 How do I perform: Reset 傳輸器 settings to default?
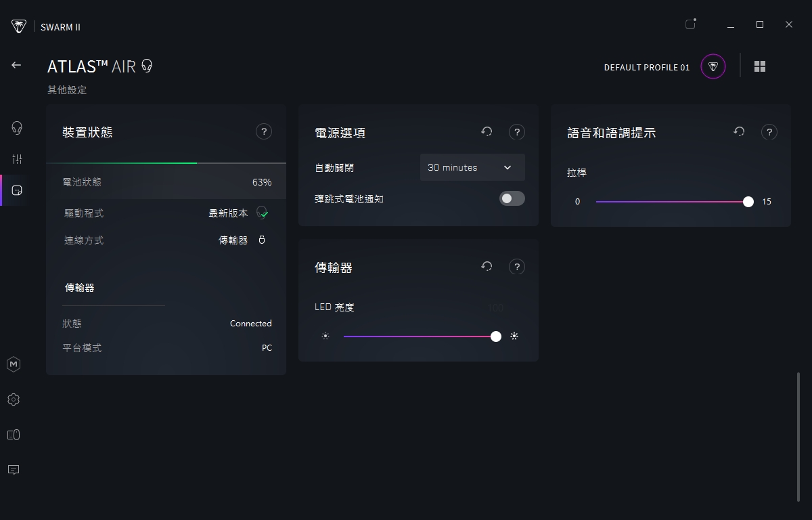(x=487, y=267)
